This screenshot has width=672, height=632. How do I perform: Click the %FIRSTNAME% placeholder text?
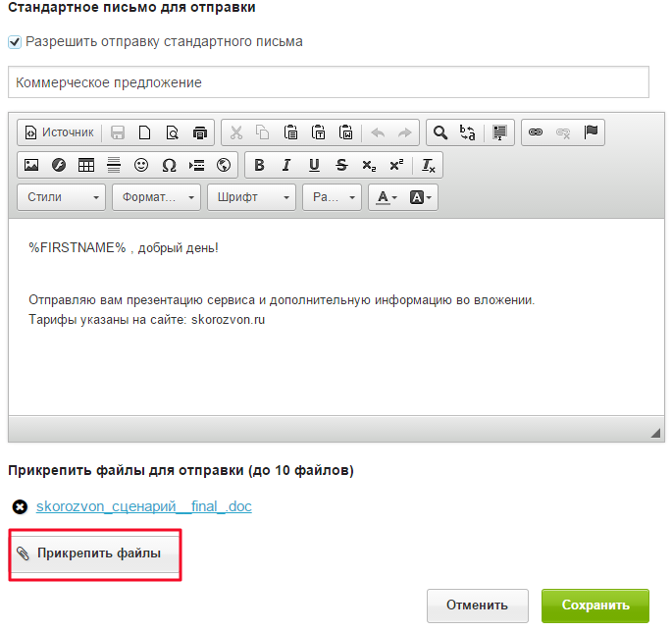tap(78, 247)
